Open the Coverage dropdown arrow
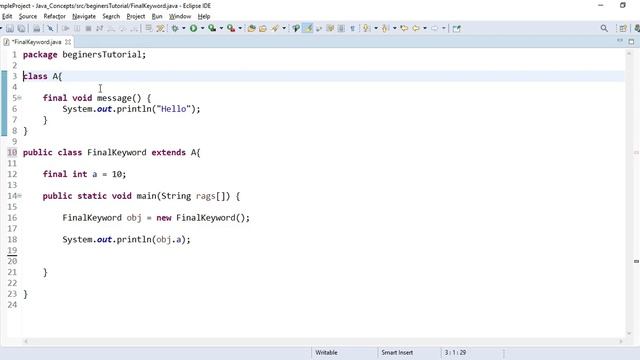This screenshot has width=640, height=360. pos(221,29)
